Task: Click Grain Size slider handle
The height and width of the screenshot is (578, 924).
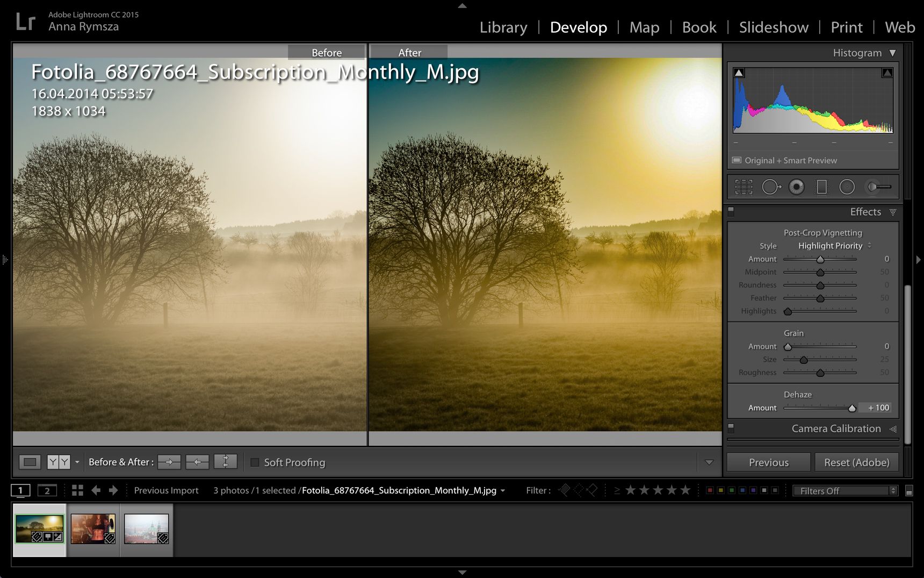Action: pyautogui.click(x=804, y=360)
